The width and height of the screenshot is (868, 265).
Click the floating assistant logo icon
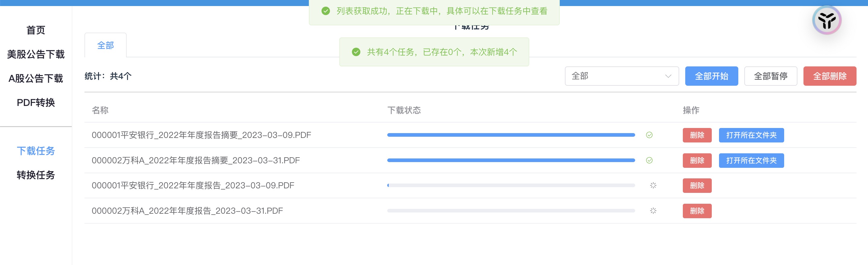[827, 21]
